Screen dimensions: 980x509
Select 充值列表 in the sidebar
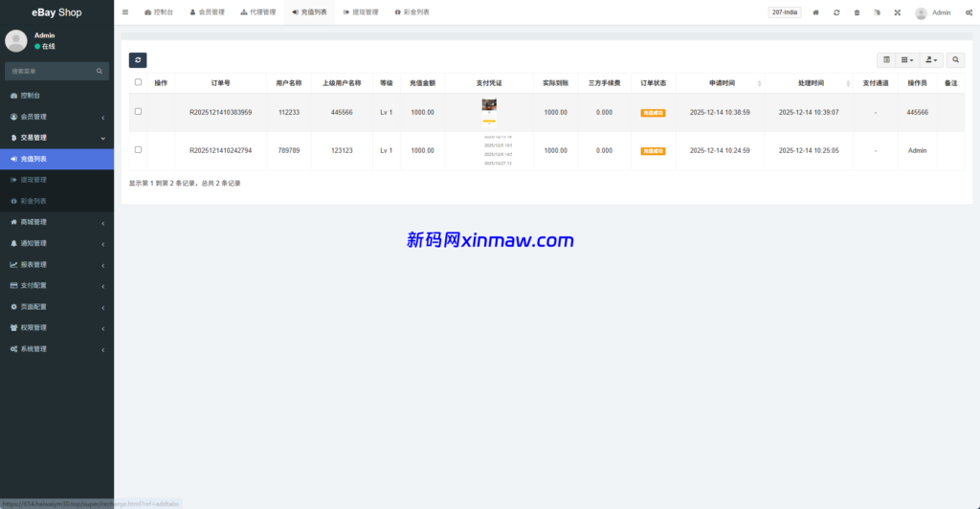click(56, 159)
